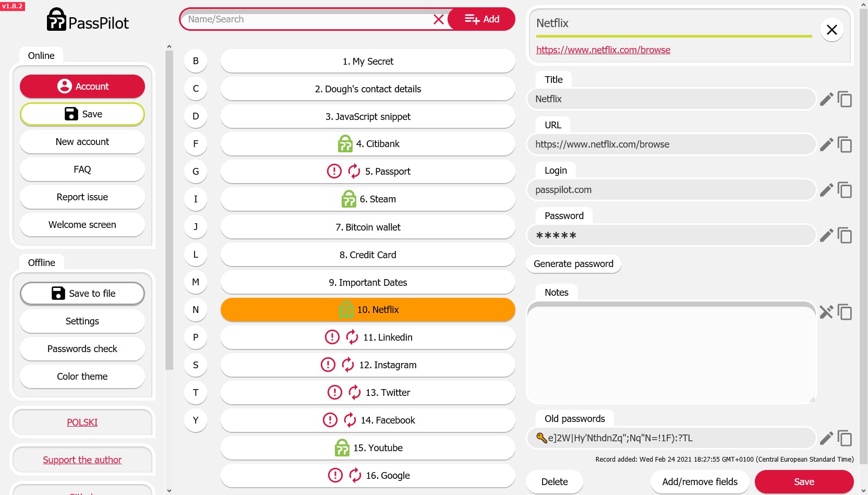Click the green lock icon on Steam
The image size is (868, 495).
pos(349,199)
